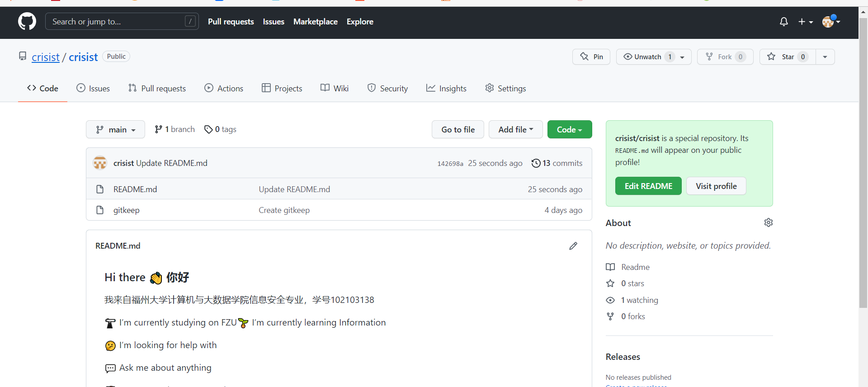The width and height of the screenshot is (868, 387).
Task: Open the user avatar menu
Action: 831,21
